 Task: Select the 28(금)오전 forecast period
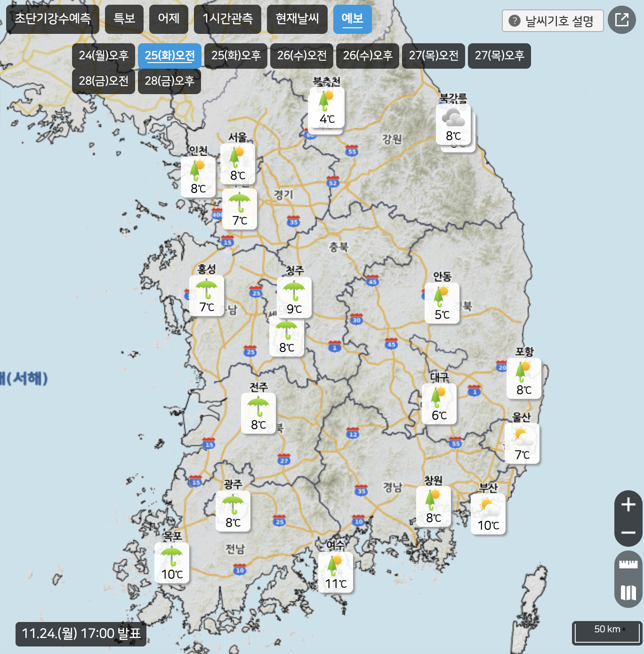[x=104, y=81]
